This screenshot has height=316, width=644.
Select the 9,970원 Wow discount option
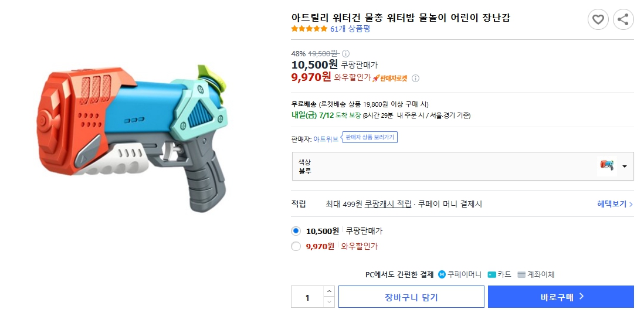pos(296,246)
